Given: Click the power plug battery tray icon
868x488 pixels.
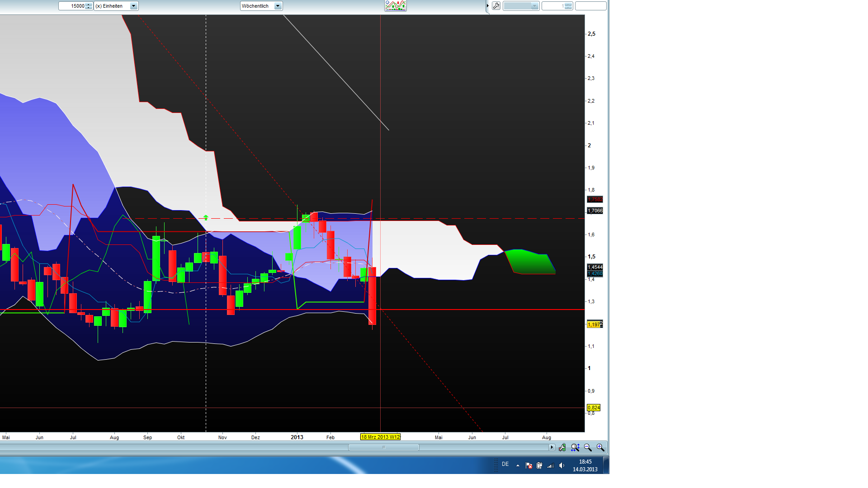Looking at the screenshot, I should [539, 465].
